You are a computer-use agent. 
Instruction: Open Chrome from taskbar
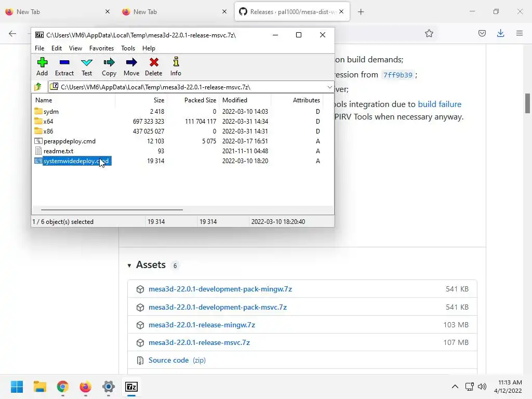pos(63,387)
